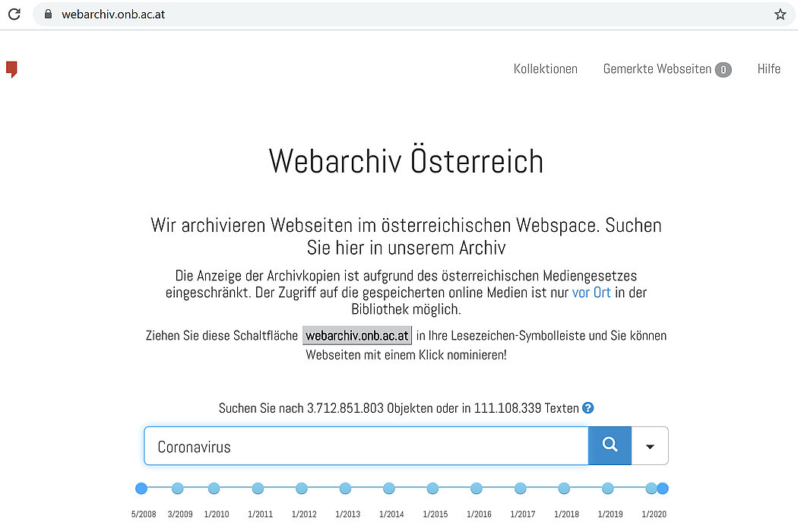
Task: Follow the 'vor Ort' link
Action: pyautogui.click(x=591, y=292)
